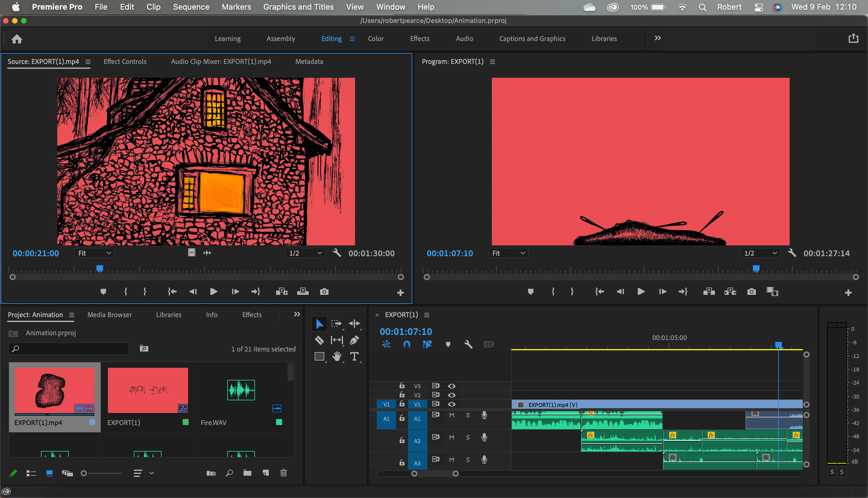Expand workspace overflow chevrons
This screenshot has width=868, height=498.
coord(658,38)
